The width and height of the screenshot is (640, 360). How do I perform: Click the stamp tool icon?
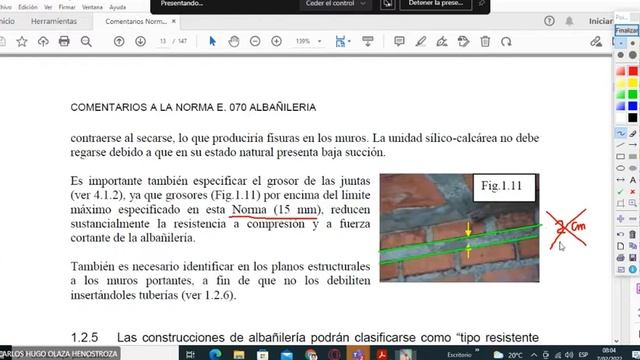[463, 41]
